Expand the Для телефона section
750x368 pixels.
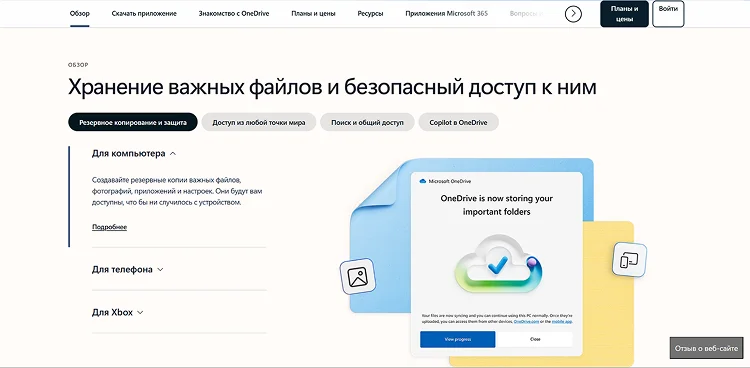coord(128,269)
